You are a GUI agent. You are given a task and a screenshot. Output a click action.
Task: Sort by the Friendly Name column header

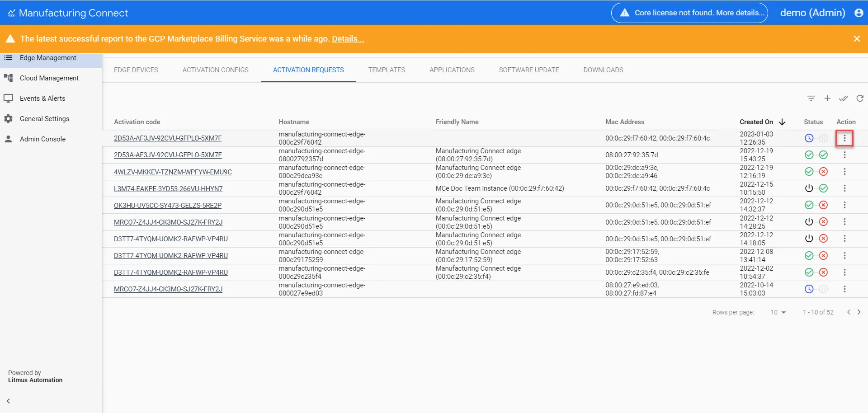point(457,122)
